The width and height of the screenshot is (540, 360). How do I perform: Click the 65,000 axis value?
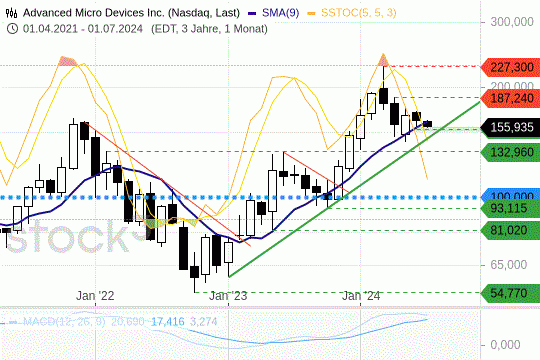[509, 265]
